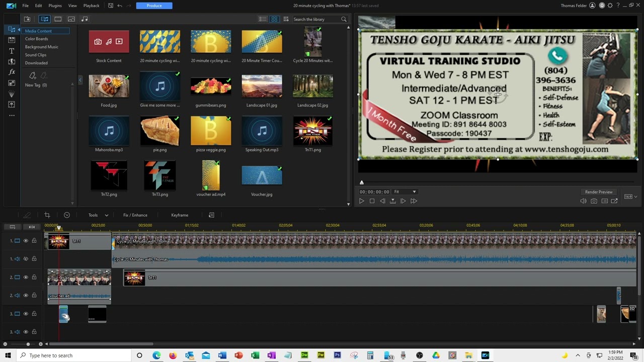Toggle audio track 2 eye icon
The height and width of the screenshot is (362, 644).
pos(26,296)
